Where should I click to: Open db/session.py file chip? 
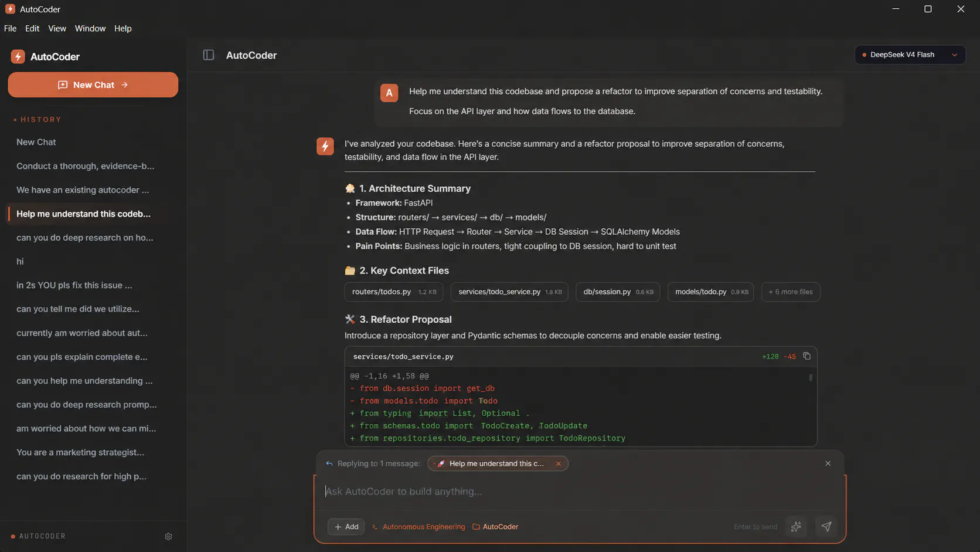click(618, 292)
